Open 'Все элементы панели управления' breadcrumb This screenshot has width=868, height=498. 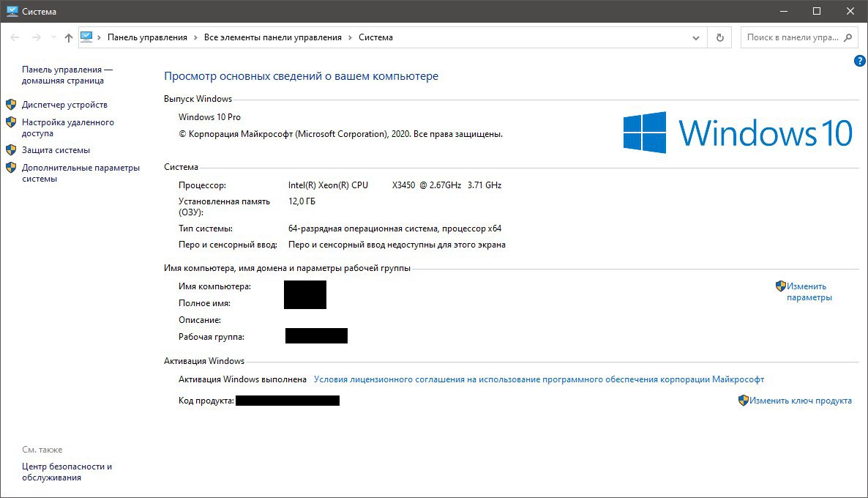pyautogui.click(x=273, y=37)
